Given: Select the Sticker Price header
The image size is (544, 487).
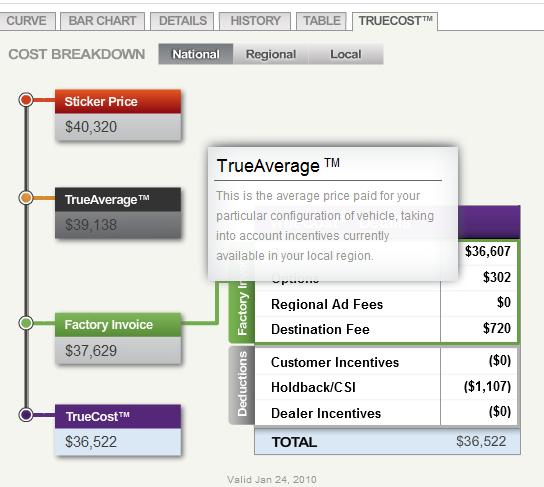Looking at the screenshot, I should tap(118, 102).
